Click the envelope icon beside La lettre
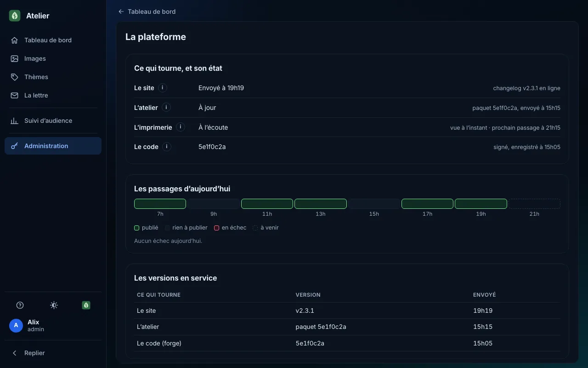The height and width of the screenshot is (368, 588). tap(15, 95)
